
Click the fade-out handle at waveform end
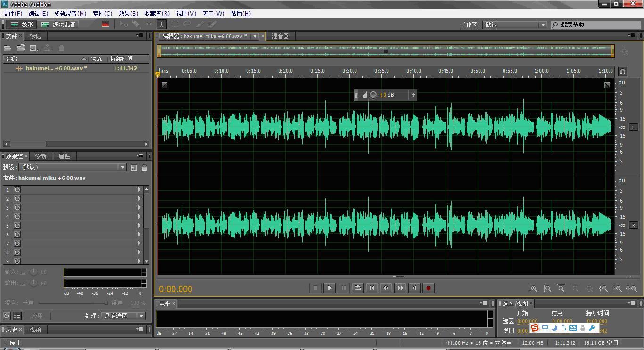click(x=607, y=85)
